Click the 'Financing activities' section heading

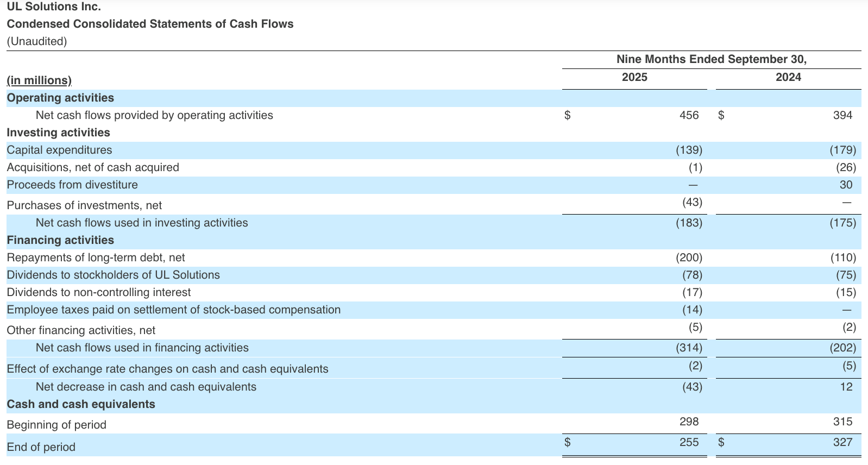(x=60, y=240)
